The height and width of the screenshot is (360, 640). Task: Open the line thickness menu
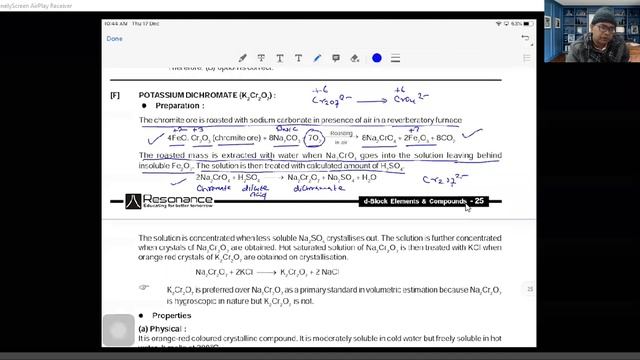[x=395, y=58]
